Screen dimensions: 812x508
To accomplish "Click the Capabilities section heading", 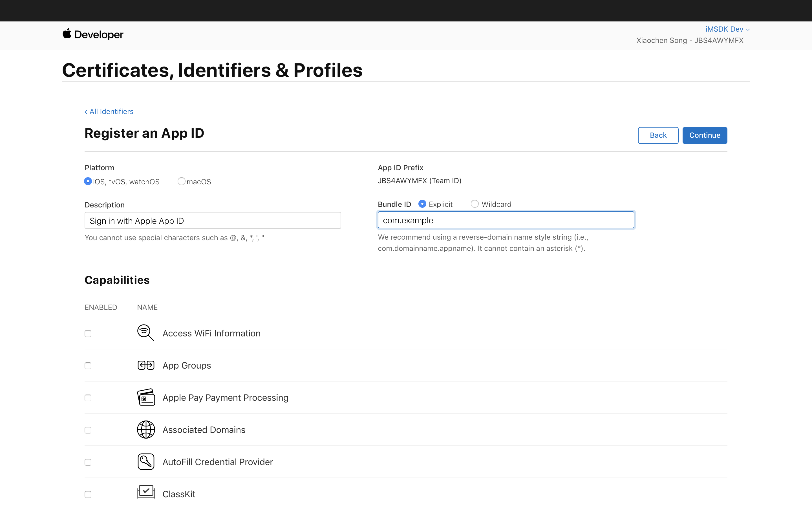I will click(x=117, y=280).
